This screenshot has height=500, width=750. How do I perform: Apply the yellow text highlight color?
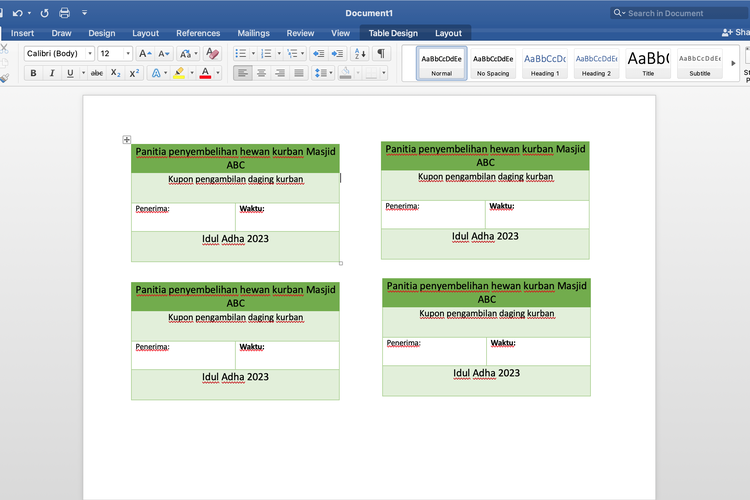point(179,73)
